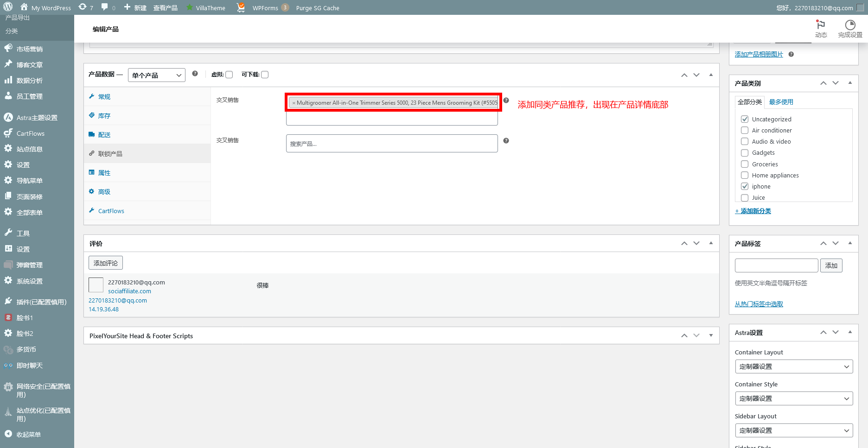Click the 完成设置 progress icon
This screenshot has width=868, height=448.
[x=850, y=25]
